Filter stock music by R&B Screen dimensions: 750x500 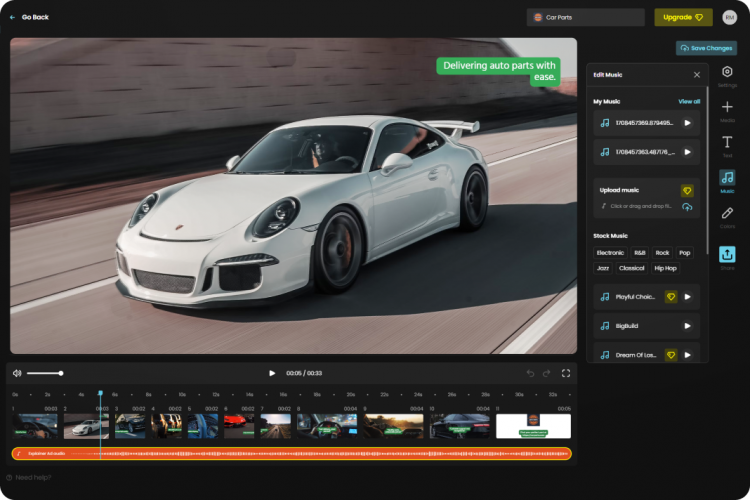tap(640, 253)
